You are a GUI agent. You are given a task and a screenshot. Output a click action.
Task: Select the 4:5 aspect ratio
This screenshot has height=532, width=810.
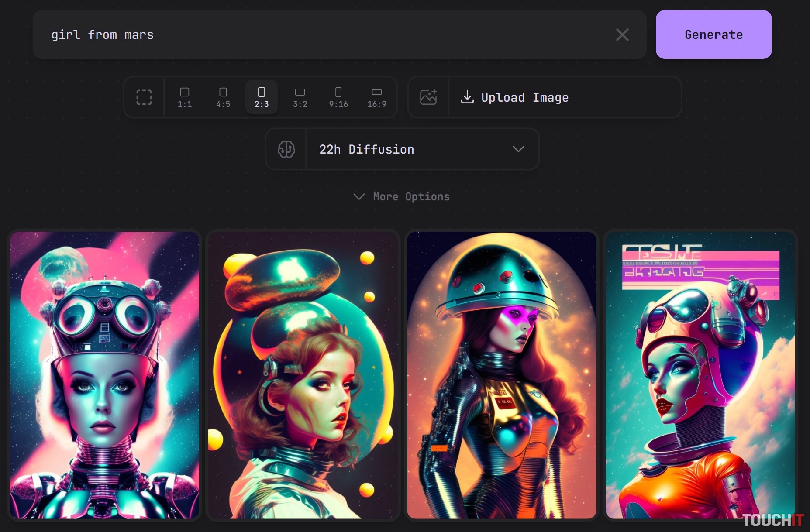pos(223,97)
